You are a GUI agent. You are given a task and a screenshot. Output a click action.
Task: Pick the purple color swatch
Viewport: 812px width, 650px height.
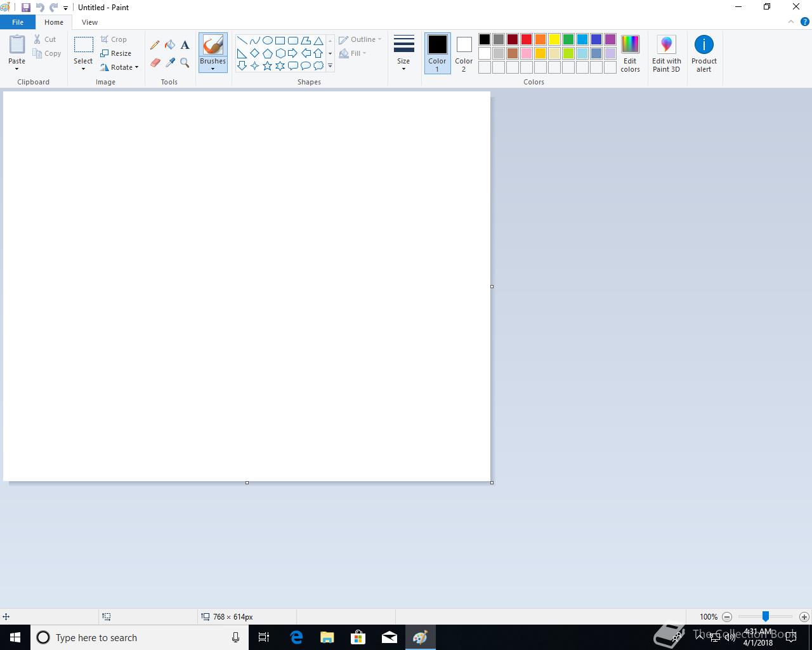pos(610,39)
